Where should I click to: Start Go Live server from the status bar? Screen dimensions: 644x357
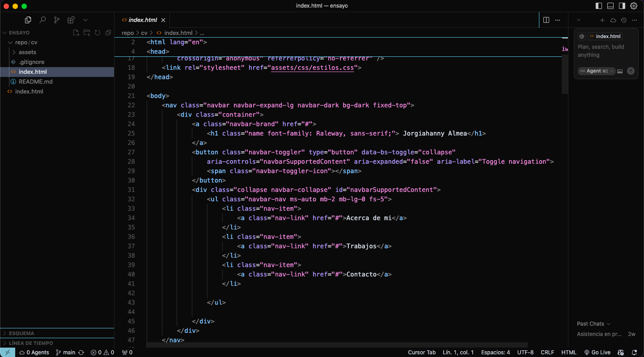(597, 353)
